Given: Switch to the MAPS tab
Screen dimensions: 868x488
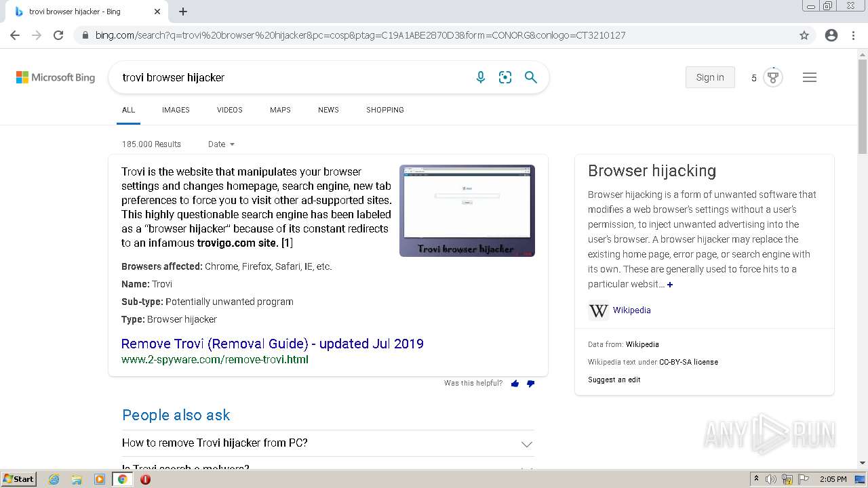Looking at the screenshot, I should click(280, 110).
